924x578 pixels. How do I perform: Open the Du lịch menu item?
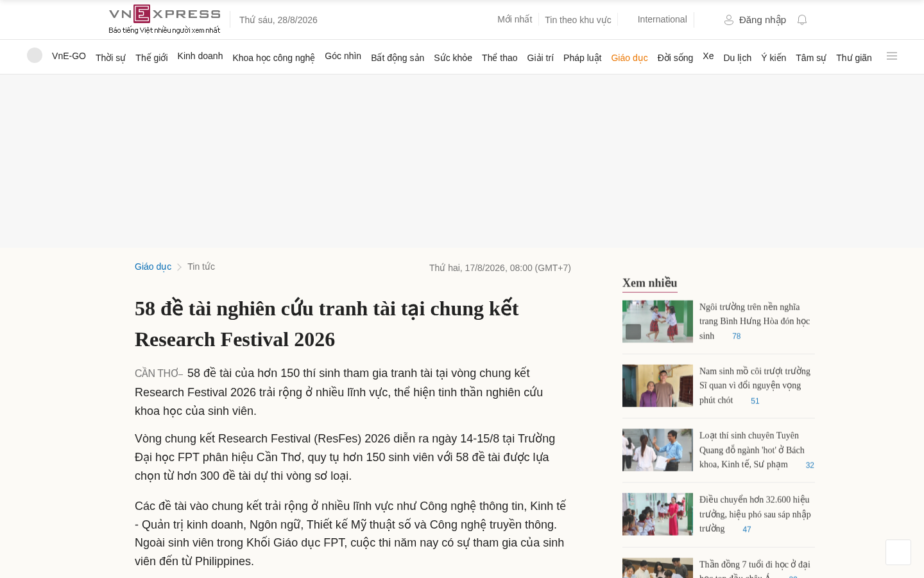(737, 58)
